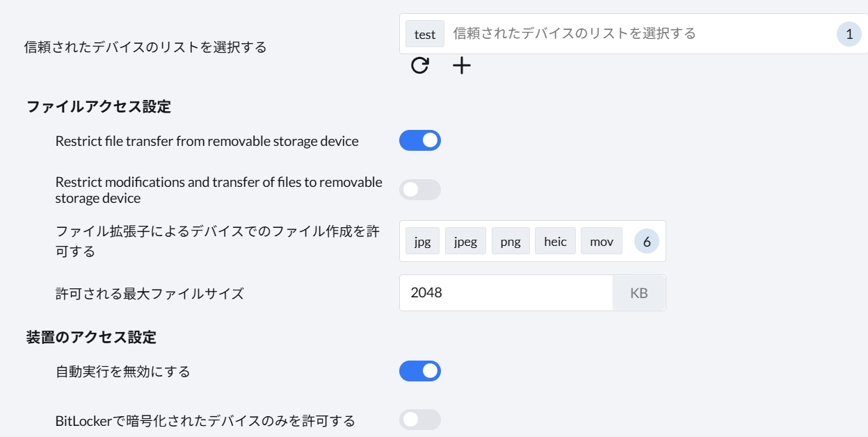Click the refresh trusted devices icon
The width and height of the screenshot is (868, 437).
pyautogui.click(x=420, y=66)
